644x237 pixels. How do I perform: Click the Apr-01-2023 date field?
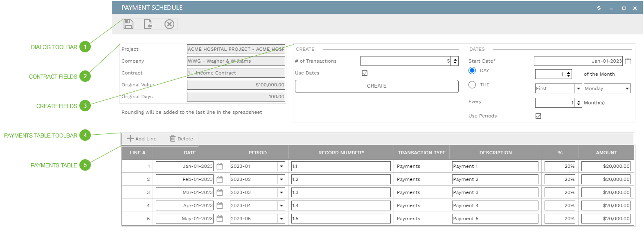coord(185,205)
